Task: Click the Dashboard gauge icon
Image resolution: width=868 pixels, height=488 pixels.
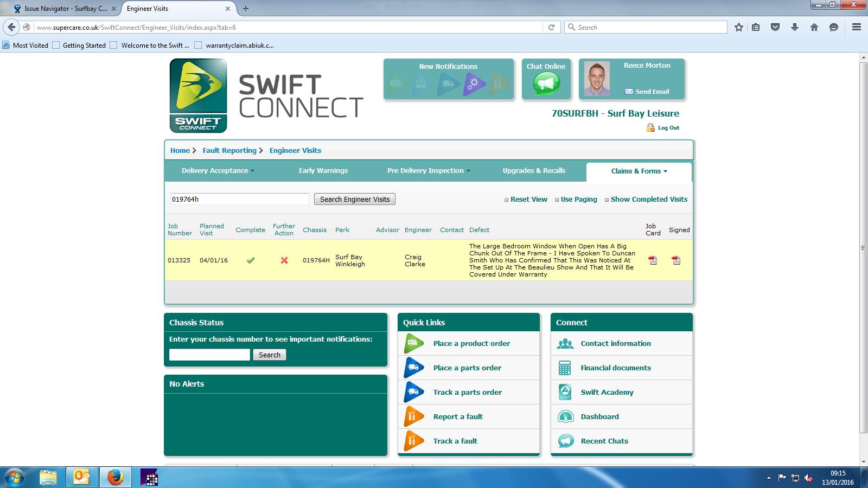Action: [x=566, y=416]
